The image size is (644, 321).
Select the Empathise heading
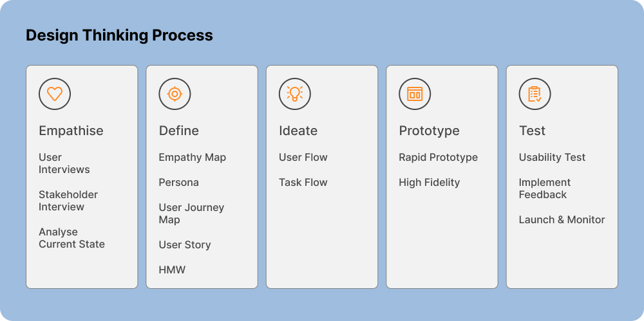click(x=71, y=131)
